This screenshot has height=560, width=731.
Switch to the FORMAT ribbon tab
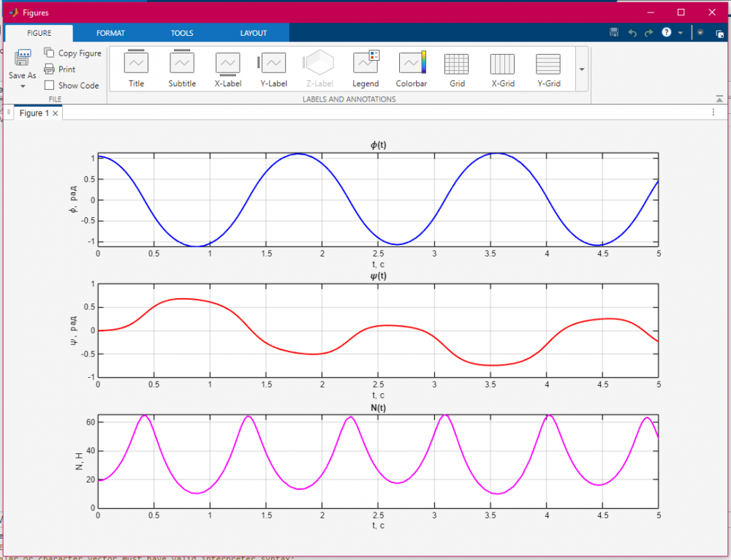[110, 33]
